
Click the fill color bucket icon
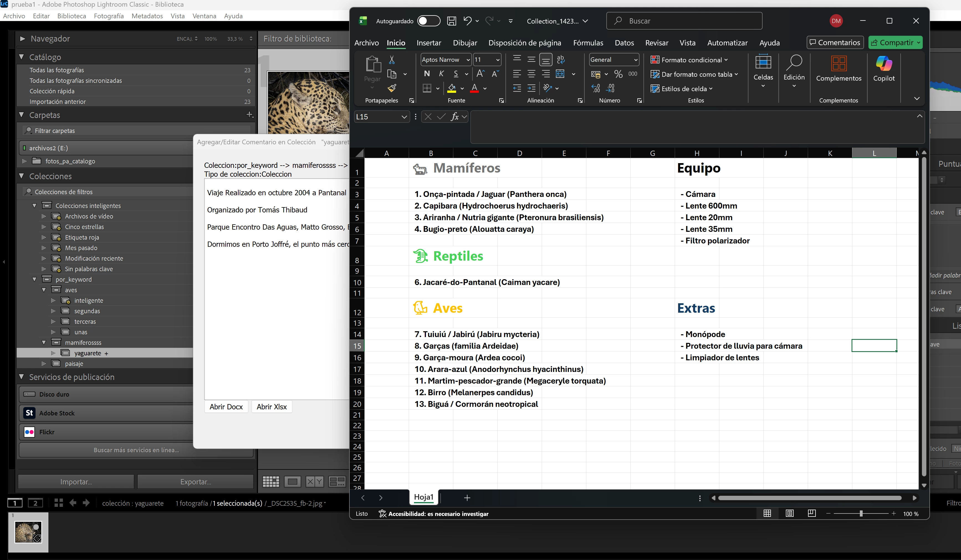[451, 88]
